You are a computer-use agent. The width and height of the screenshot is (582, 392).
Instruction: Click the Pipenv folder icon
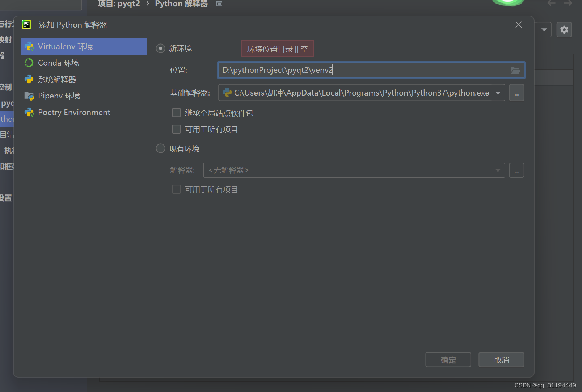click(x=29, y=96)
